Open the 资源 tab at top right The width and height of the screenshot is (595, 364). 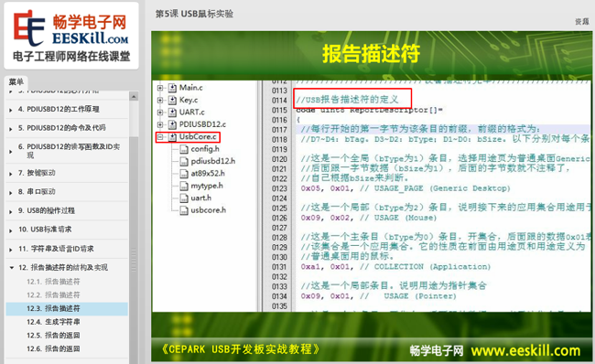click(582, 22)
